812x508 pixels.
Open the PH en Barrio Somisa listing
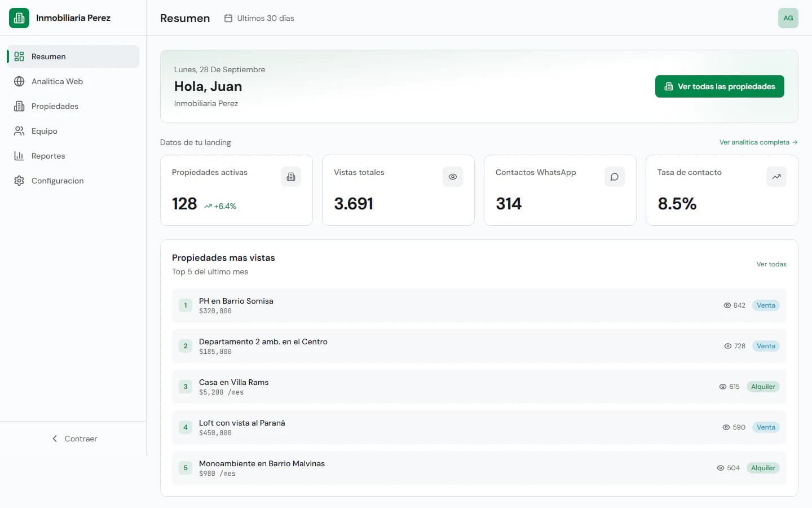click(479, 305)
